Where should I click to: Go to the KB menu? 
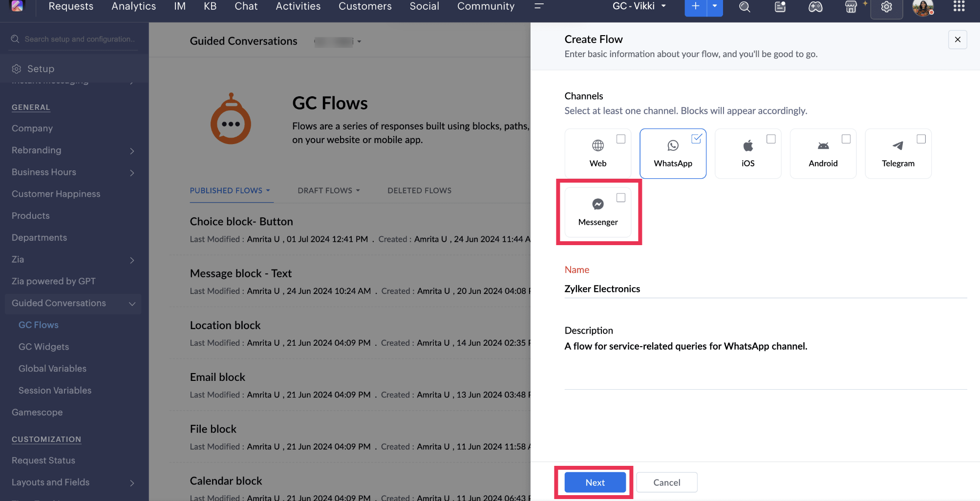point(210,6)
